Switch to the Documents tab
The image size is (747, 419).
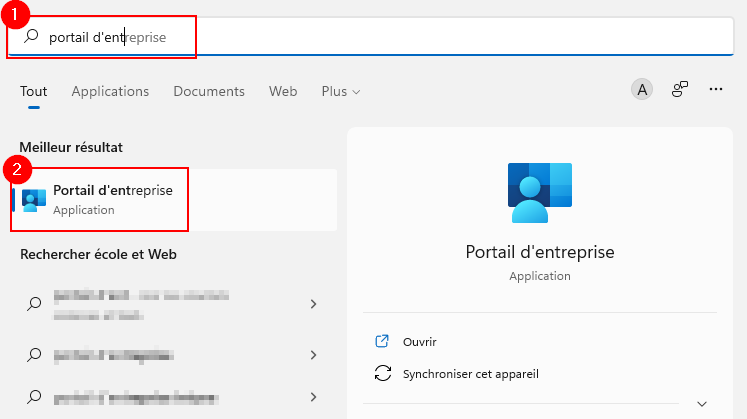[209, 91]
